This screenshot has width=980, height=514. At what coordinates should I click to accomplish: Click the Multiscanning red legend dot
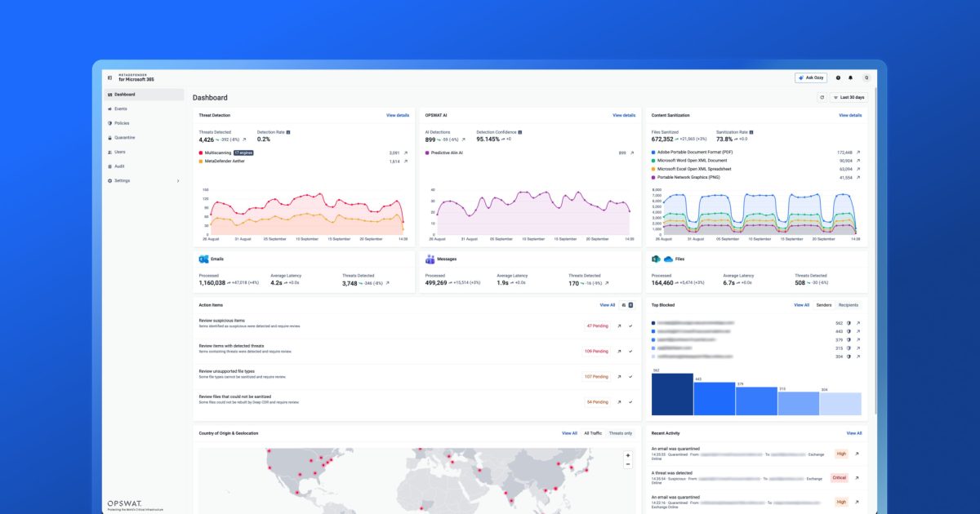point(201,153)
